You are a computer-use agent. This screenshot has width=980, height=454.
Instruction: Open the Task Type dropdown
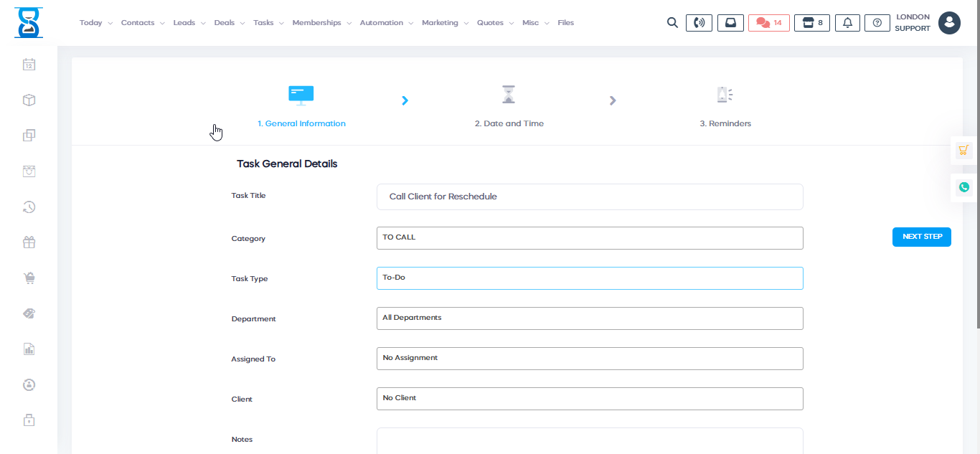click(589, 278)
